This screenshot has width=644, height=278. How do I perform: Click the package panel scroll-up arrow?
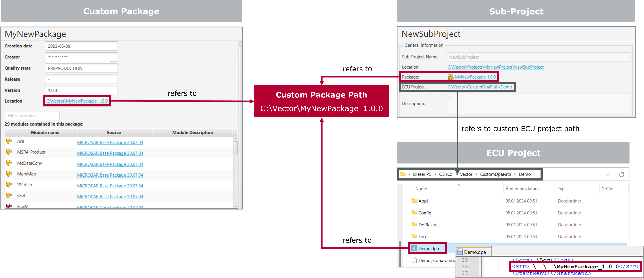240,43
